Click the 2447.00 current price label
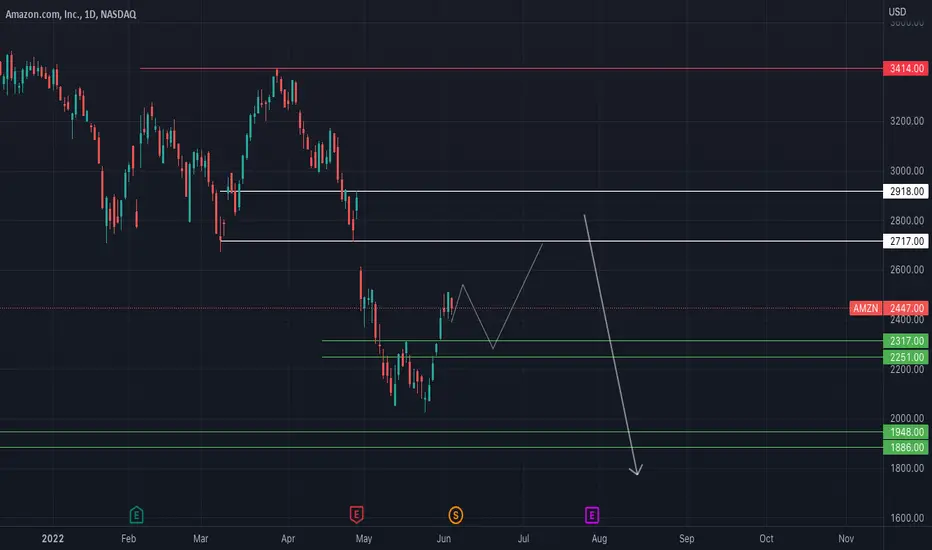Viewport: 932px width, 550px height. (x=906, y=308)
